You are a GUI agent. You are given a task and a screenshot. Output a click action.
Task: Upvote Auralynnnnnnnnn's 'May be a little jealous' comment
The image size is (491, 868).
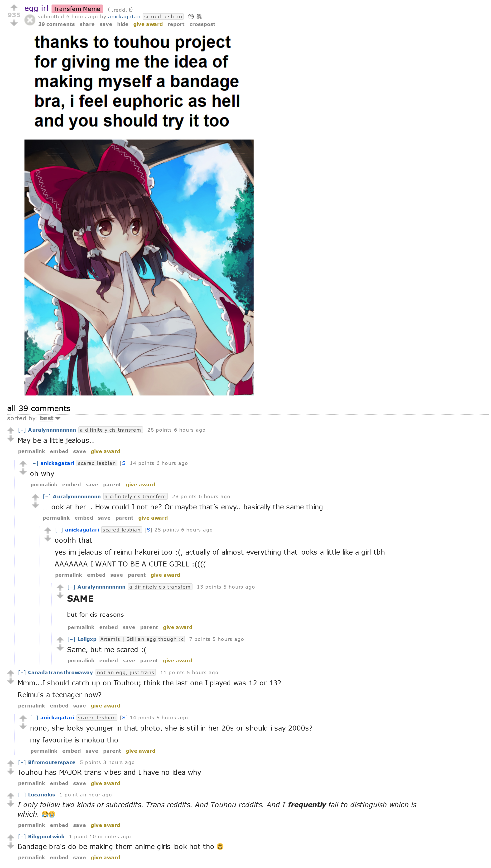[x=10, y=430]
